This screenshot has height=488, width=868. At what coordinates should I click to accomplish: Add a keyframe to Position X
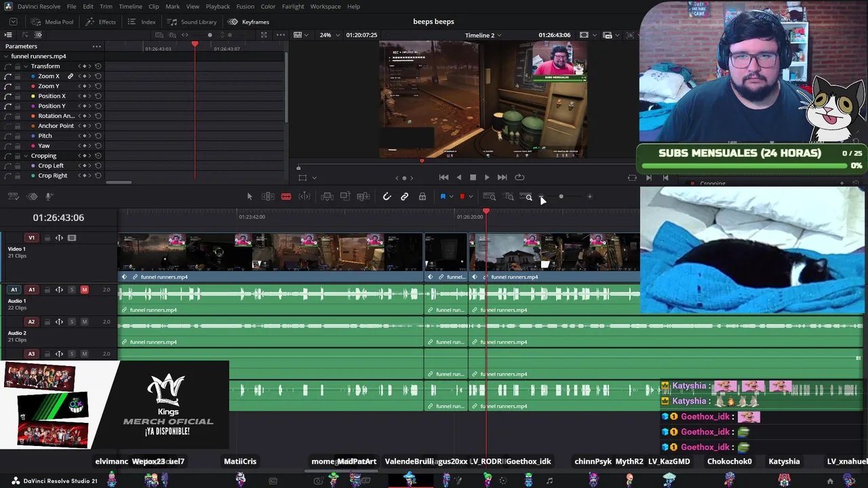click(x=84, y=96)
